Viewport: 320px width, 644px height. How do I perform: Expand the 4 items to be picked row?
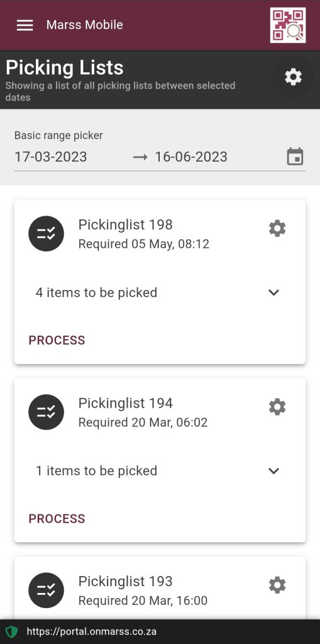[160, 292]
